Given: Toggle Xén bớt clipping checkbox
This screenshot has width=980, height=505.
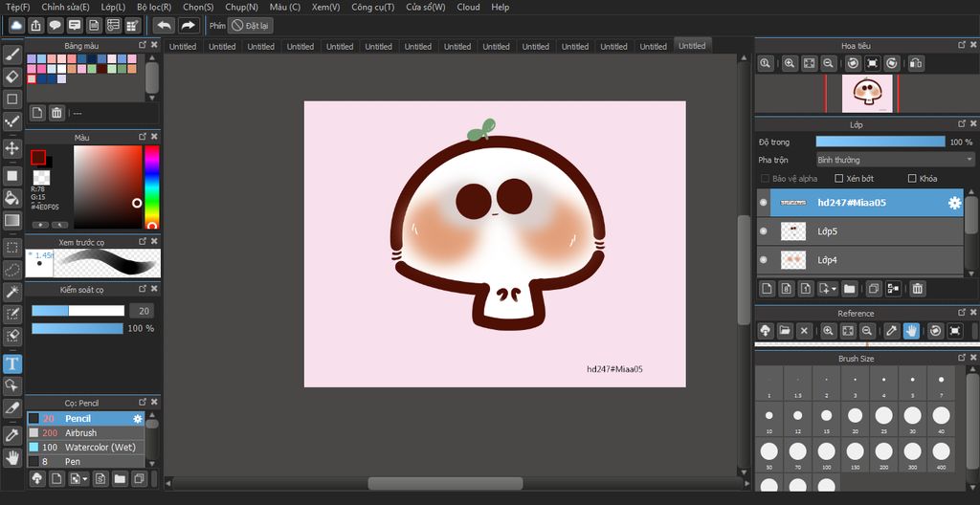Looking at the screenshot, I should pyautogui.click(x=839, y=178).
